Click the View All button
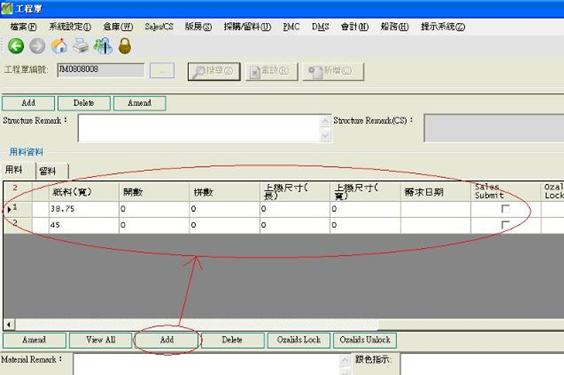 pos(101,340)
